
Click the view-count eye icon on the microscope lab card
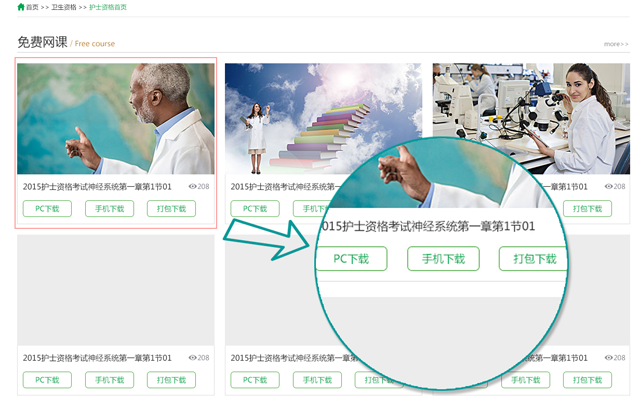coord(608,186)
